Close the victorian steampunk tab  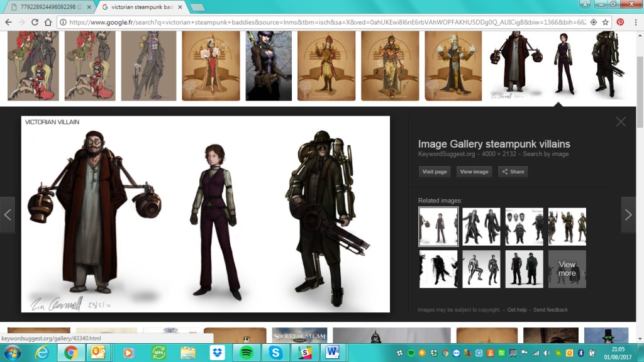tap(180, 7)
